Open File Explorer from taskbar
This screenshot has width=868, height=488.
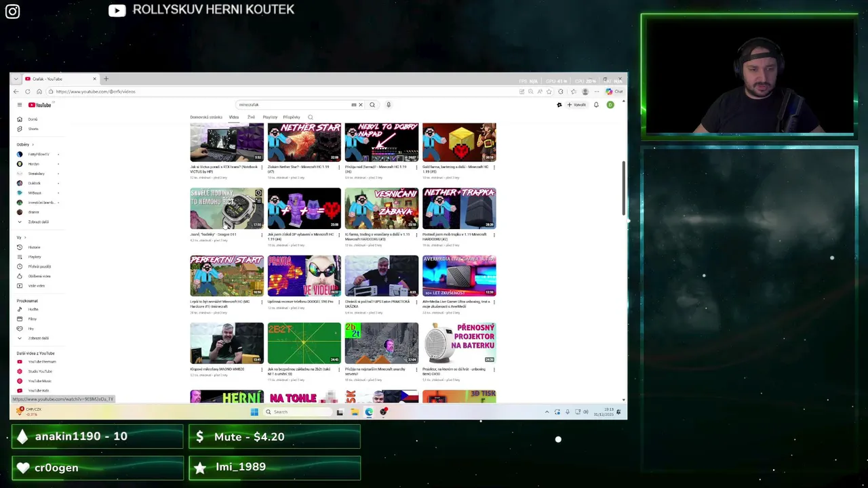pyautogui.click(x=354, y=411)
